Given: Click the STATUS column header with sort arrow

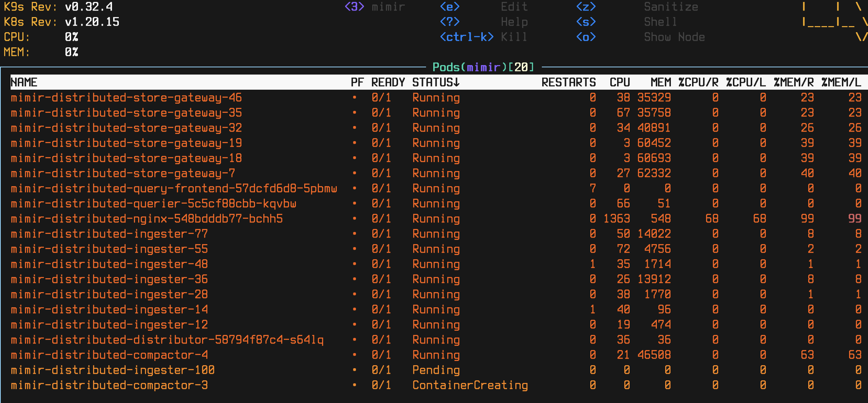Looking at the screenshot, I should (436, 82).
